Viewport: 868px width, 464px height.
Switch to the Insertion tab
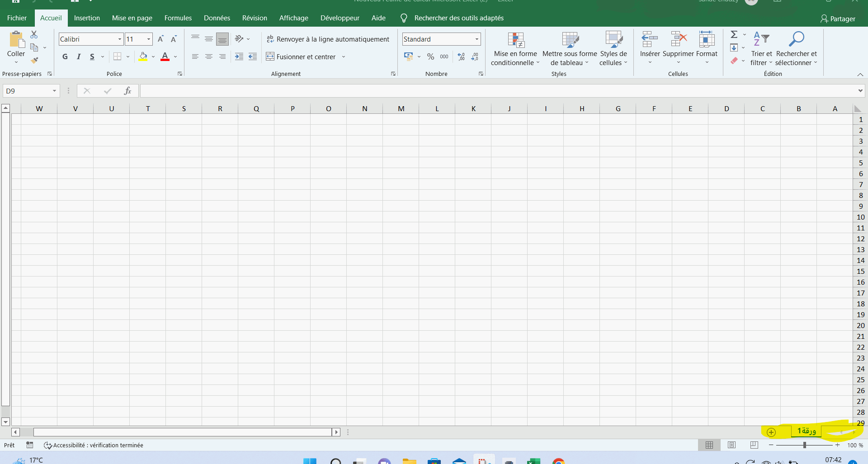(87, 18)
